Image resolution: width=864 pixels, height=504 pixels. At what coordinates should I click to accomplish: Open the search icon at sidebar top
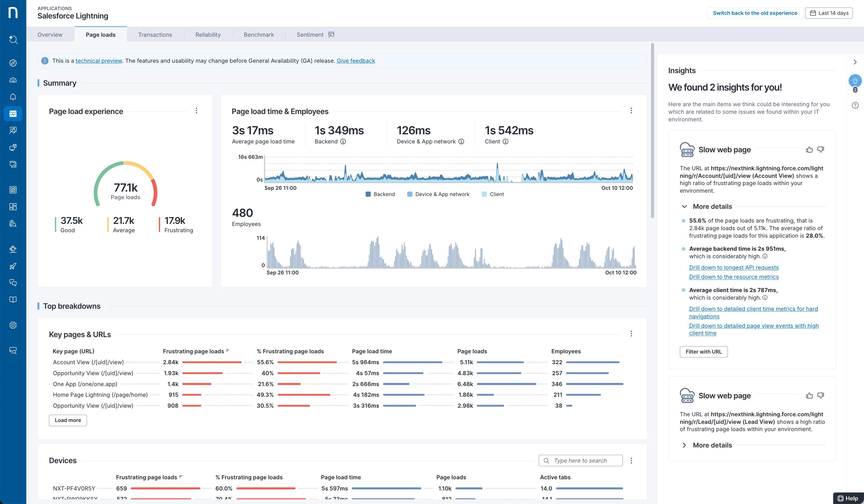tap(13, 39)
